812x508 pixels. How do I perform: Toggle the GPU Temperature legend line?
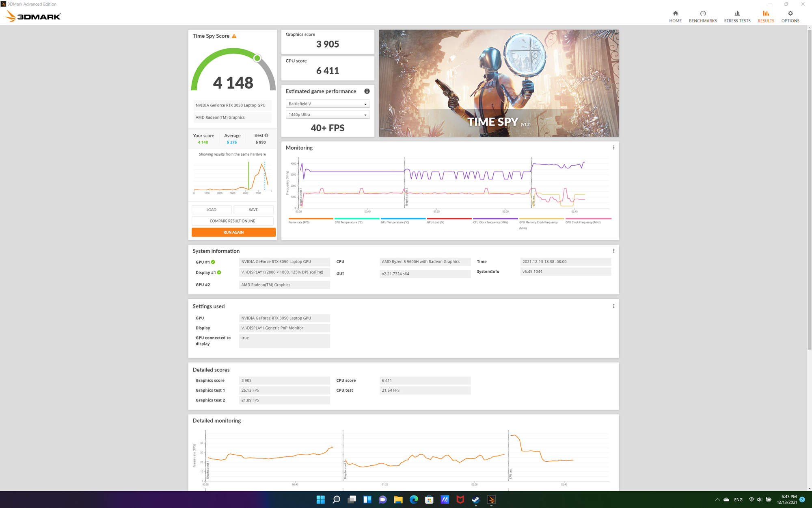click(x=403, y=221)
